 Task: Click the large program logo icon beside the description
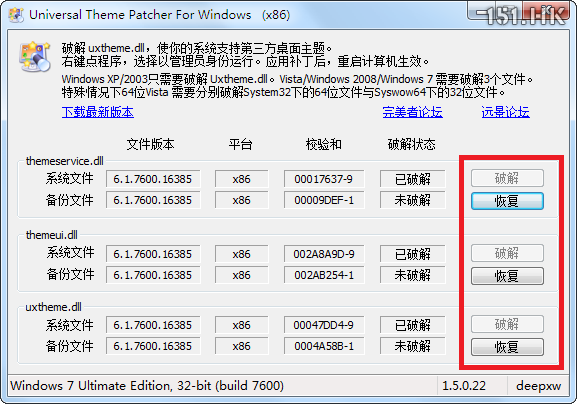click(35, 56)
